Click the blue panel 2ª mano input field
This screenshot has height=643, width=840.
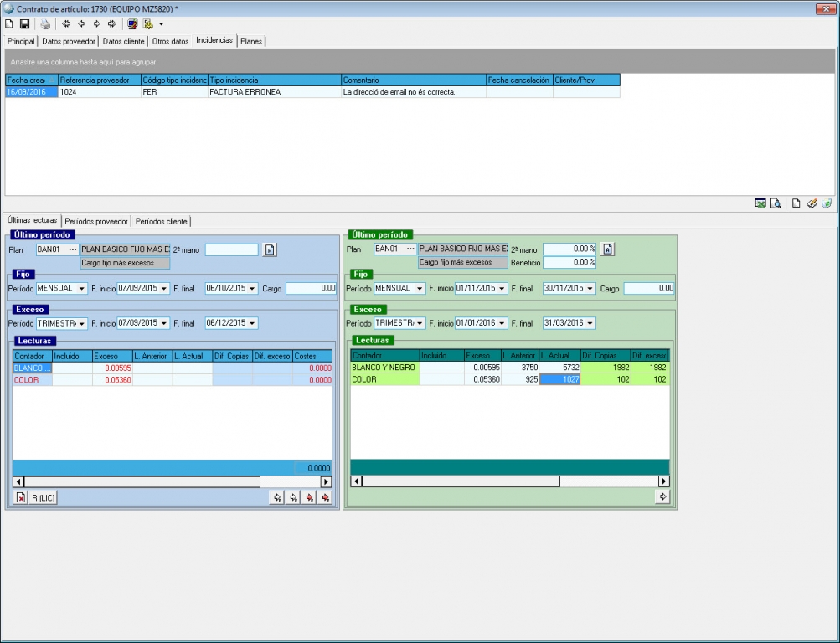click(x=232, y=250)
